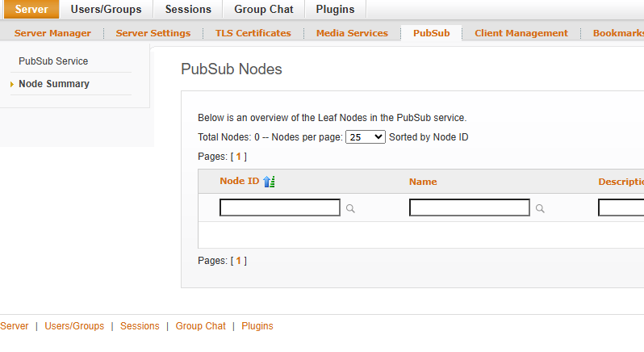Select Node Summary in the sidebar
The image size is (644, 352).
point(54,84)
